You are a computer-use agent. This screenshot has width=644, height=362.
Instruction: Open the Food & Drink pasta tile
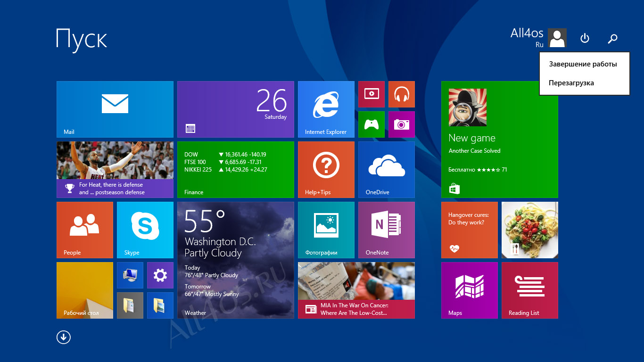(530, 230)
